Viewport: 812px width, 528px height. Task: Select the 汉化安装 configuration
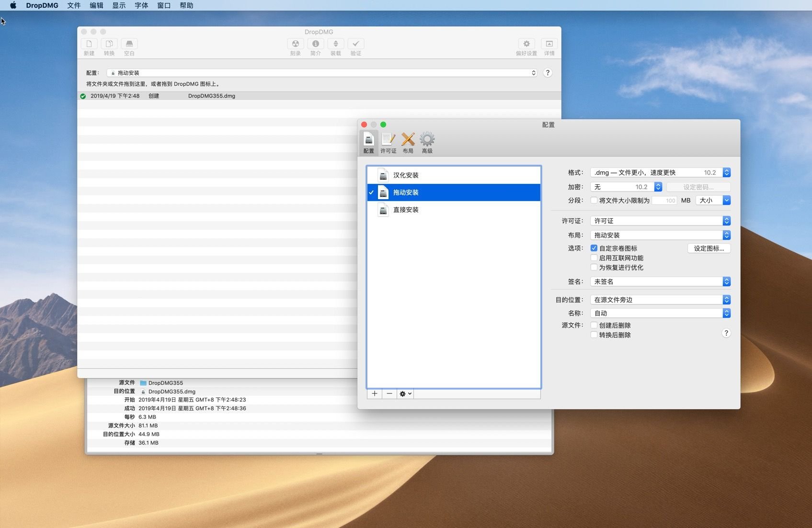point(454,175)
